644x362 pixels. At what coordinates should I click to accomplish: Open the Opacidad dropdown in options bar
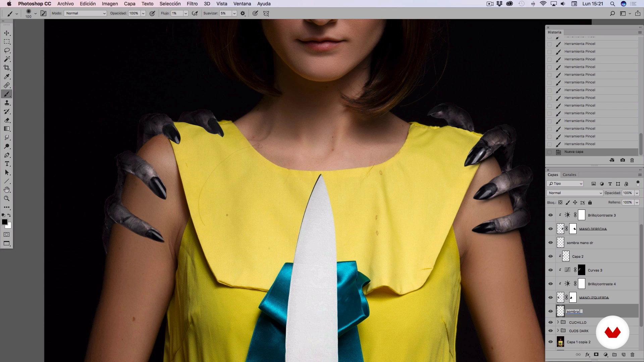pyautogui.click(x=143, y=13)
